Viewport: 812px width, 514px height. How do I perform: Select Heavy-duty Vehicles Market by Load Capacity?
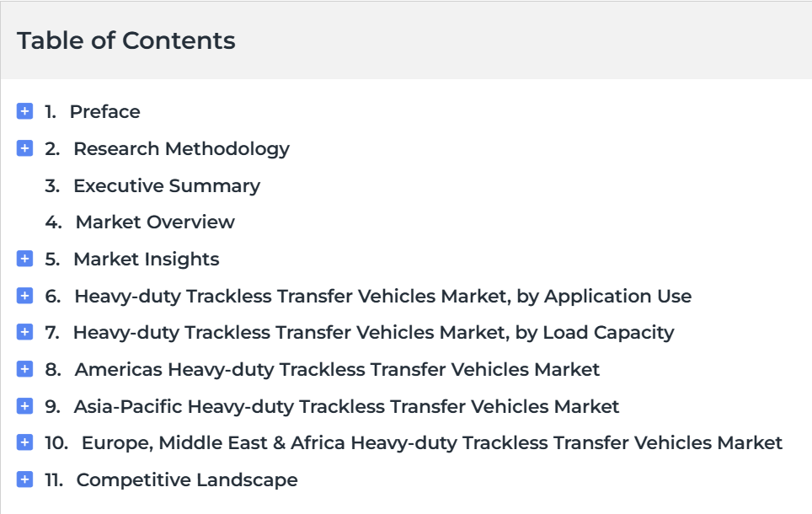(373, 333)
